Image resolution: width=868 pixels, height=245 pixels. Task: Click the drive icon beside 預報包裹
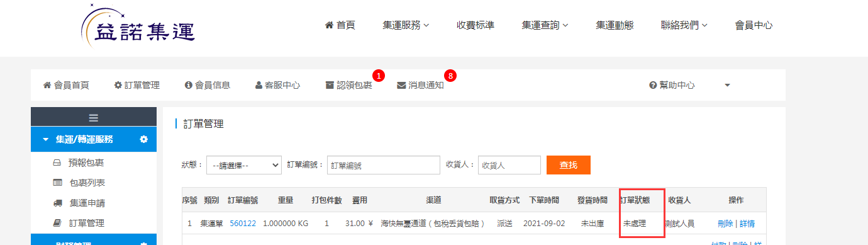57,162
